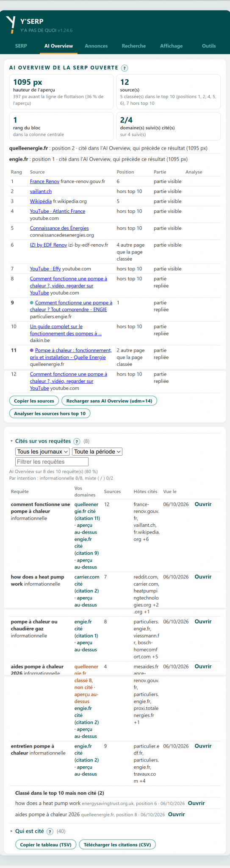Click the Hôtes cités column header
This screenshot has height=868, width=230.
145,492
